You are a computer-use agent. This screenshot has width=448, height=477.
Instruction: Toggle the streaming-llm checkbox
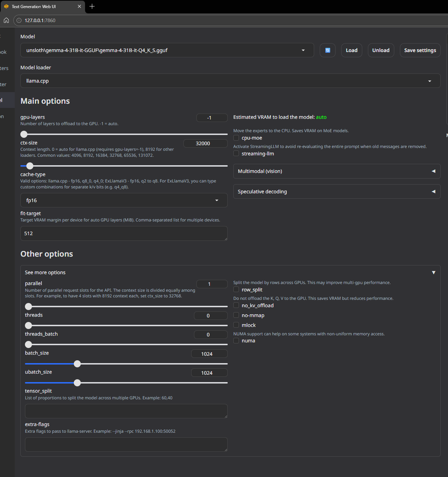click(x=236, y=154)
